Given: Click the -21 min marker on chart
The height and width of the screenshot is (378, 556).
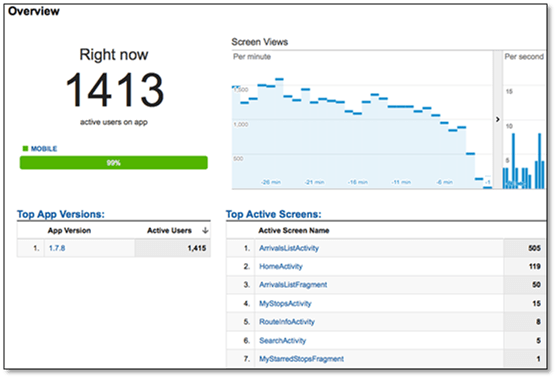Looking at the screenshot, I should click(x=314, y=182).
